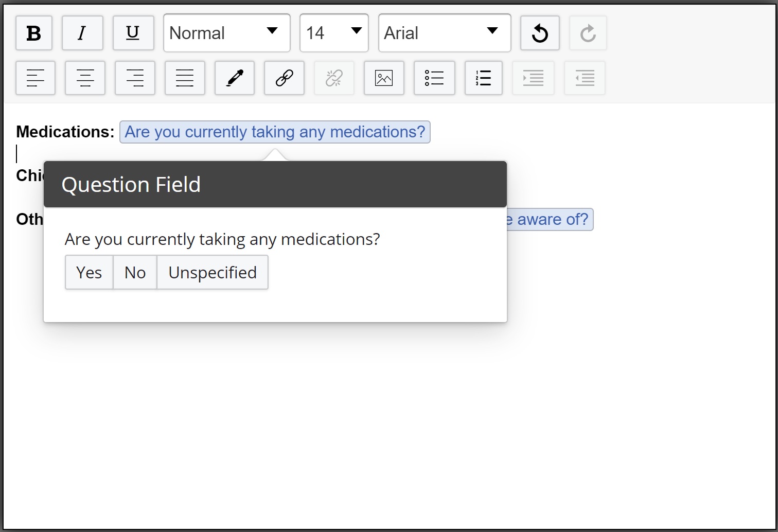This screenshot has width=778, height=532.
Task: Create a numbered list
Action: (483, 78)
